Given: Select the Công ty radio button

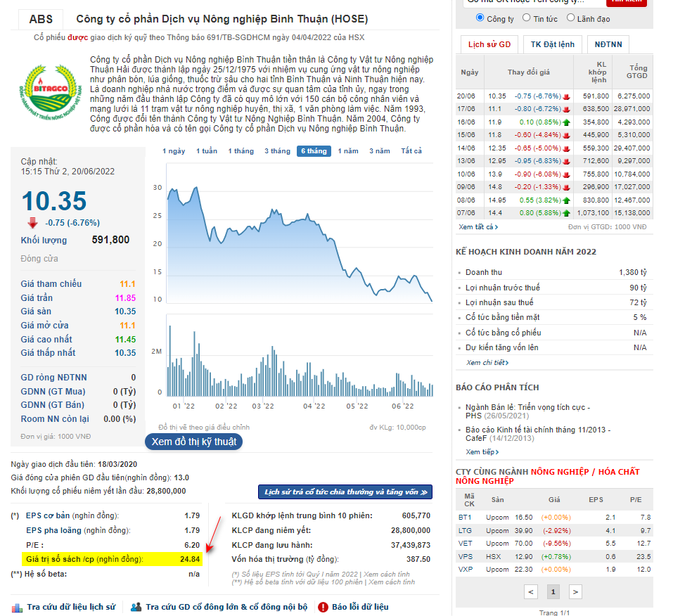Looking at the screenshot, I should pos(480,18).
